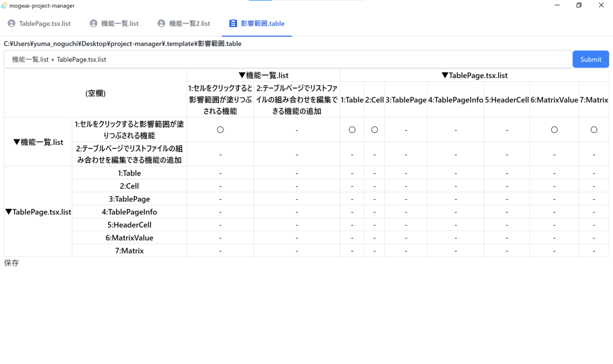Click the ○ cell under 6:MatrixValue column
The image size is (613, 364).
pos(554,130)
